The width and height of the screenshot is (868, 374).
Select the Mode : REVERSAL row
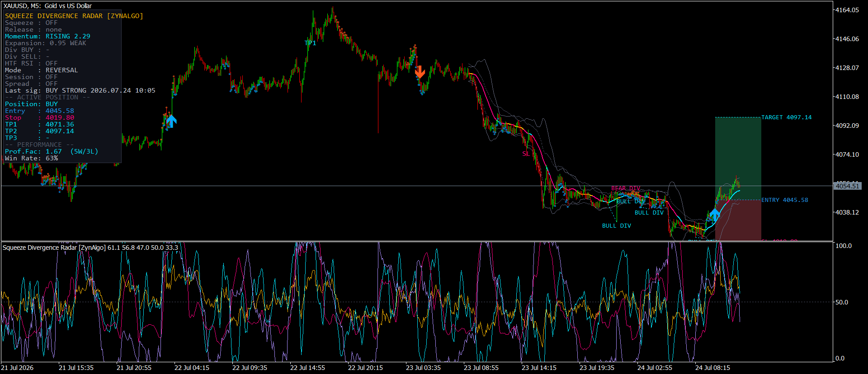(x=41, y=70)
